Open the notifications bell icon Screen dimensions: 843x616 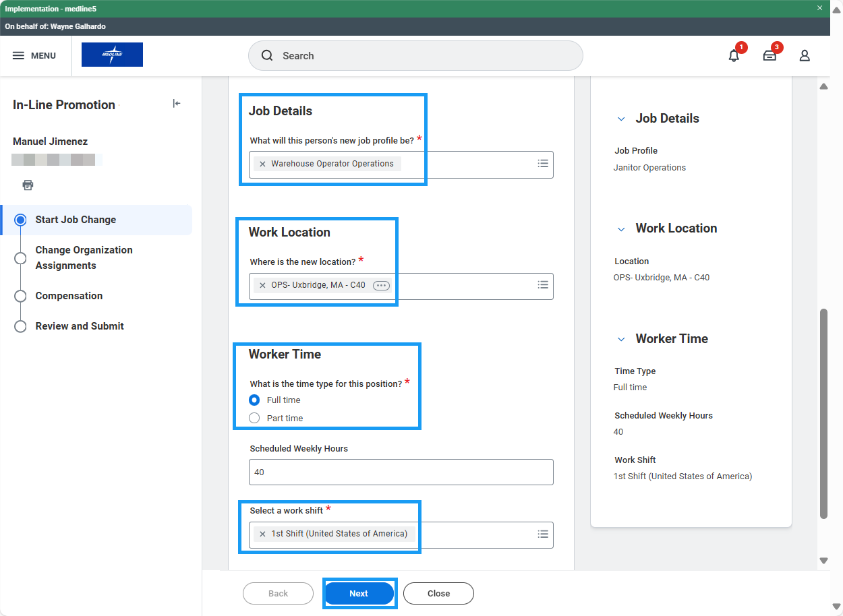[734, 56]
